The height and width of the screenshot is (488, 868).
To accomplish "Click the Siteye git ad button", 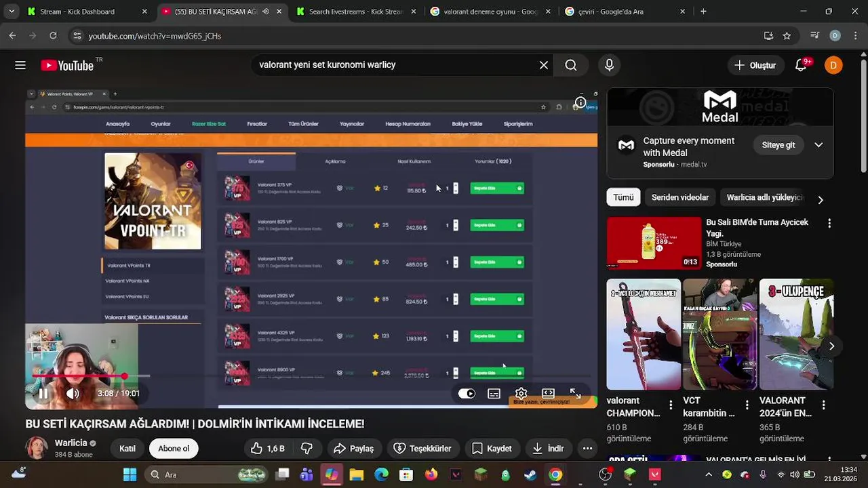I will point(778,145).
